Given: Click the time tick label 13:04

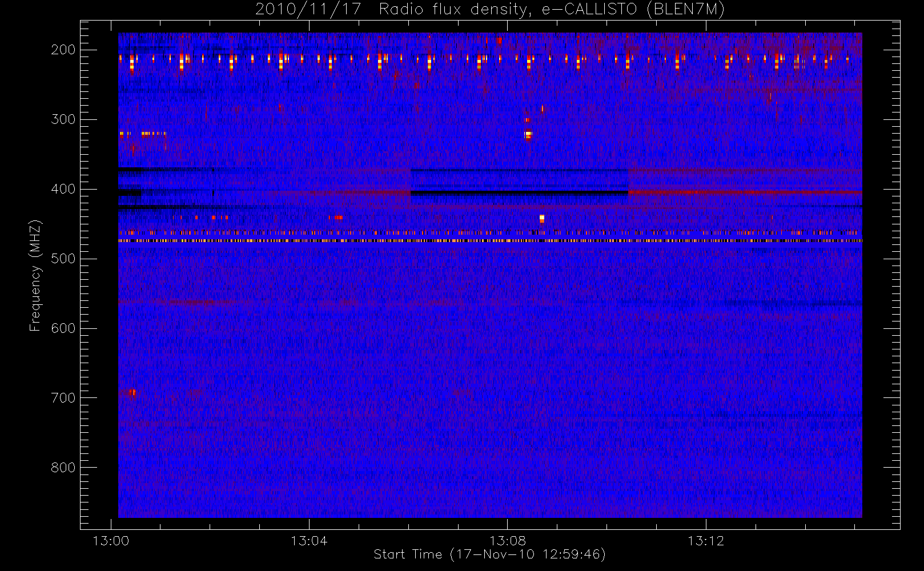Looking at the screenshot, I should (x=309, y=541).
